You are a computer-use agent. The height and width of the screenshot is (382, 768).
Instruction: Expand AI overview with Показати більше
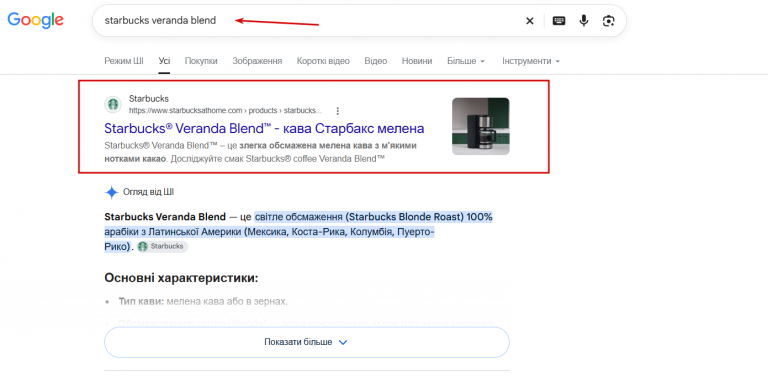(x=307, y=342)
